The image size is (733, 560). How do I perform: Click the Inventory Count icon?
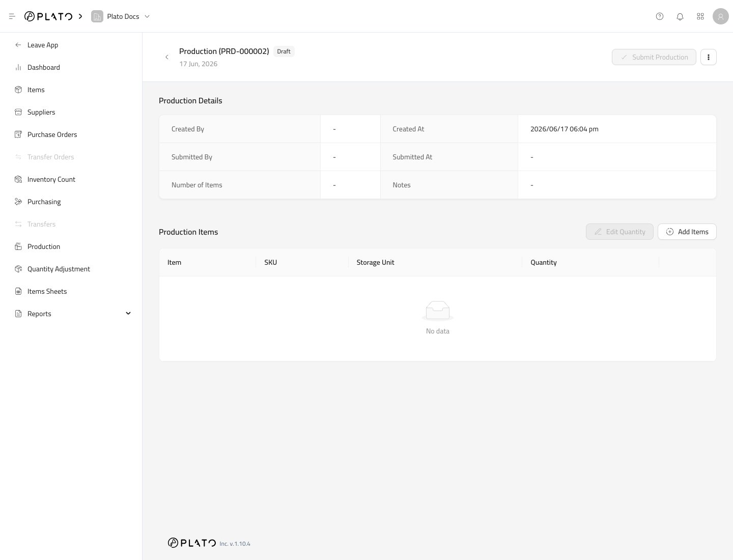[x=18, y=179]
